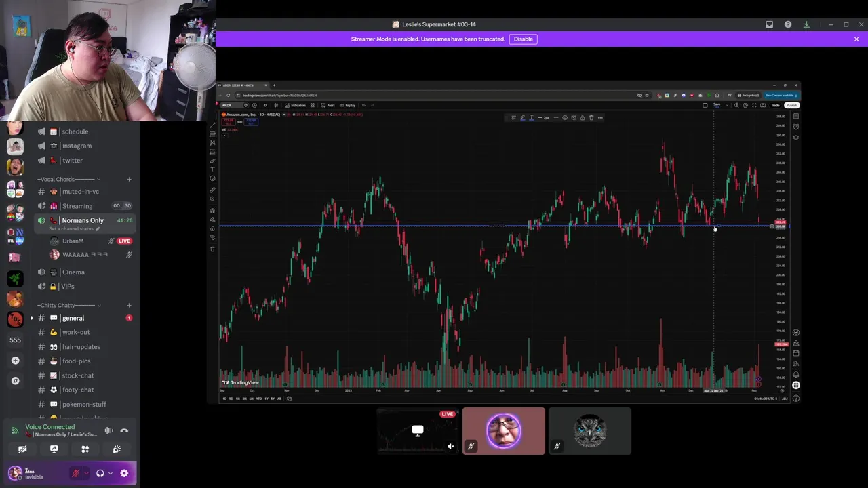This screenshot has width=868, height=488.
Task: Add a channel to Vocal Chords
Action: pos(129,179)
